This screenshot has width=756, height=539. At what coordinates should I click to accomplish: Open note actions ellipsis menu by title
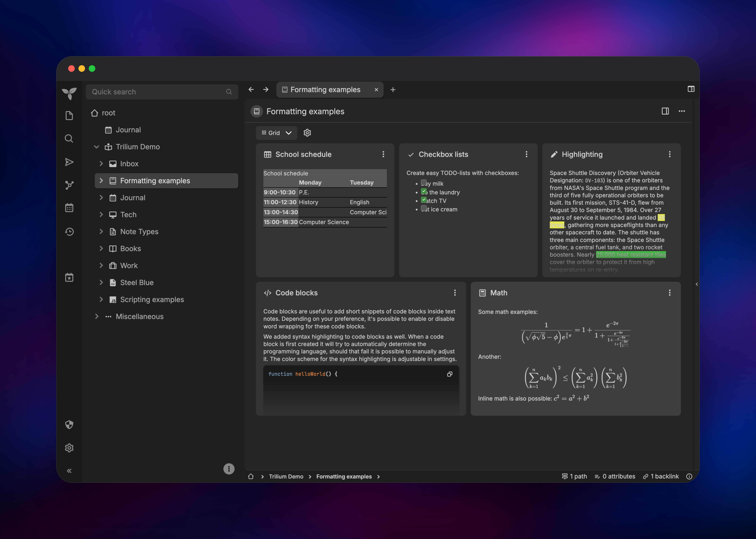tap(682, 111)
